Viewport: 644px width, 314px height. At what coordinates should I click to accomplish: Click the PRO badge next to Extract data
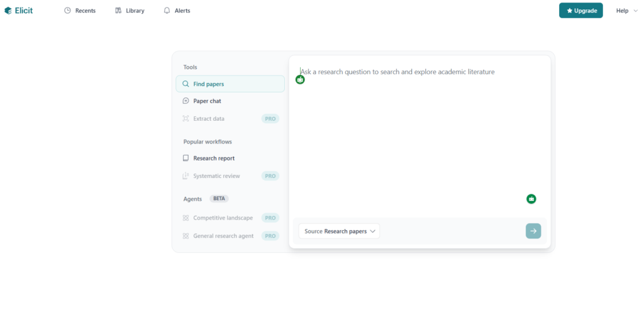pos(270,118)
